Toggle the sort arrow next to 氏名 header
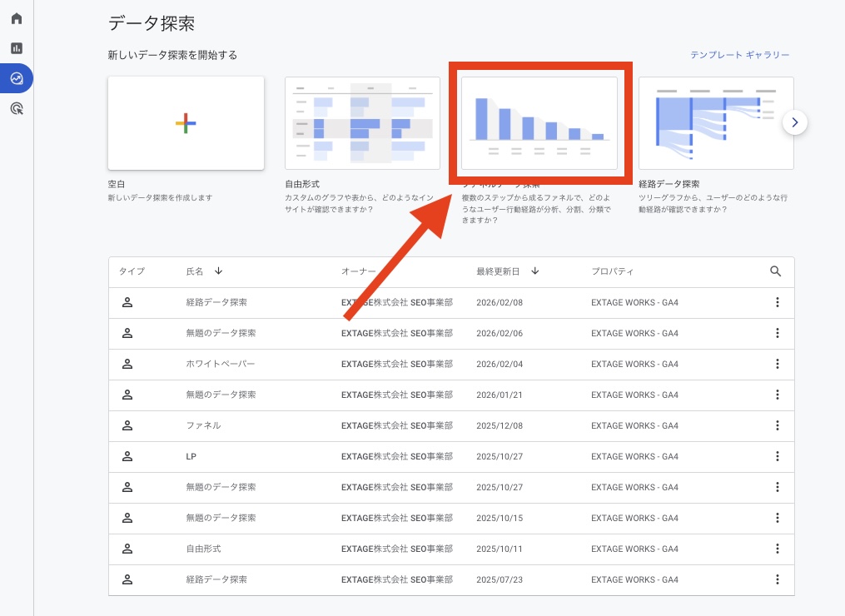Image resolution: width=845 pixels, height=616 pixels. point(219,271)
